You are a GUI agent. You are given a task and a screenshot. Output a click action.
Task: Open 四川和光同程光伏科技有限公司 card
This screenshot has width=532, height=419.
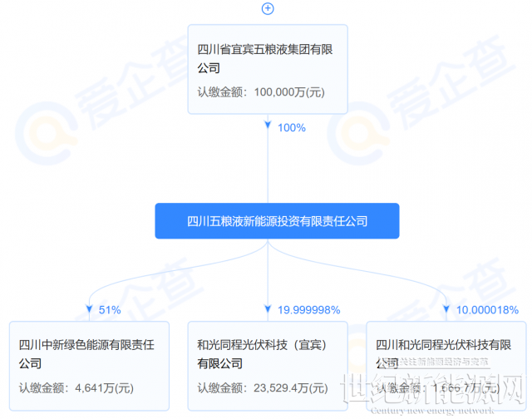pos(446,366)
